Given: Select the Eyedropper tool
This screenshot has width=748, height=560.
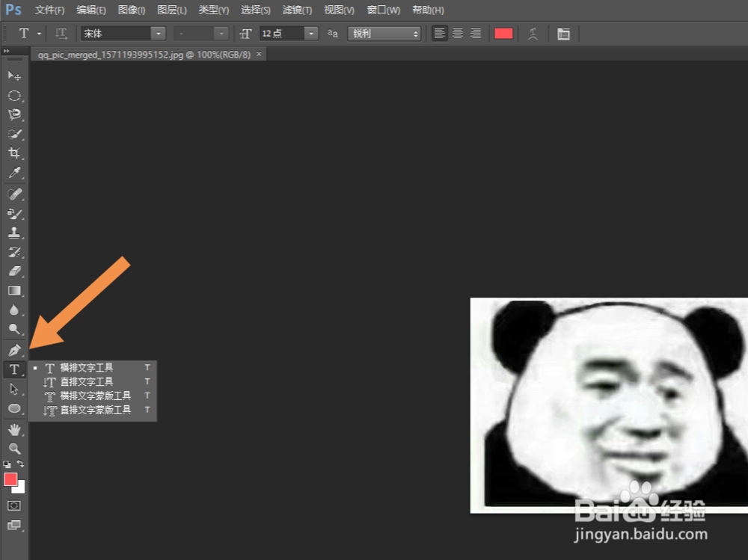Looking at the screenshot, I should coord(14,172).
